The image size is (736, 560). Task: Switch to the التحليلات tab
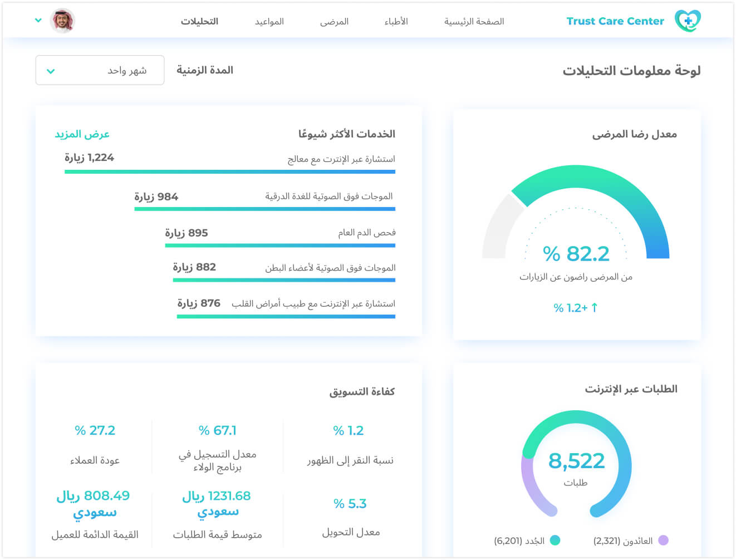[199, 21]
